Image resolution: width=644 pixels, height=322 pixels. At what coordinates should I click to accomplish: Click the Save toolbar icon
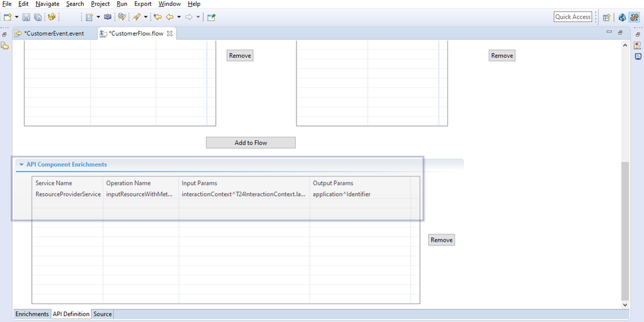tap(26, 17)
